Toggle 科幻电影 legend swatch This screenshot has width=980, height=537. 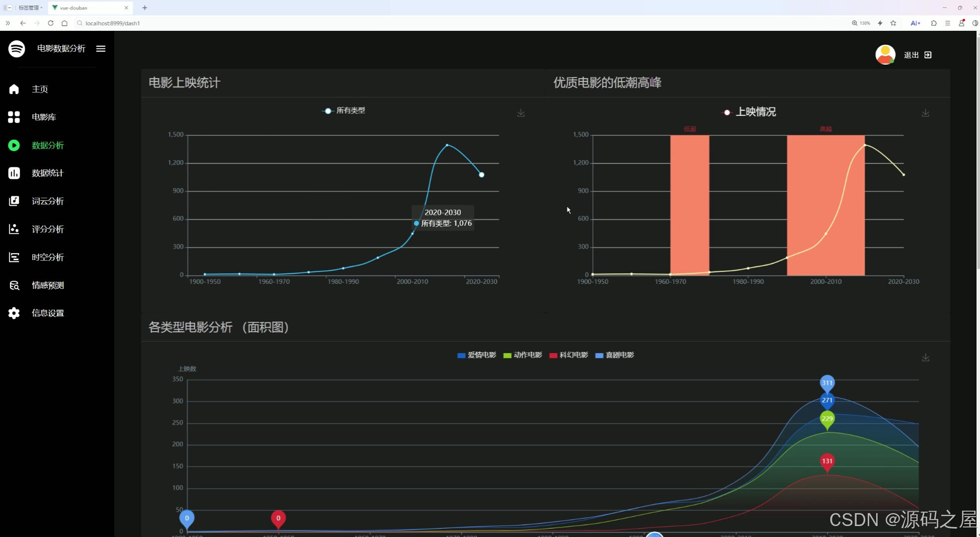click(553, 355)
